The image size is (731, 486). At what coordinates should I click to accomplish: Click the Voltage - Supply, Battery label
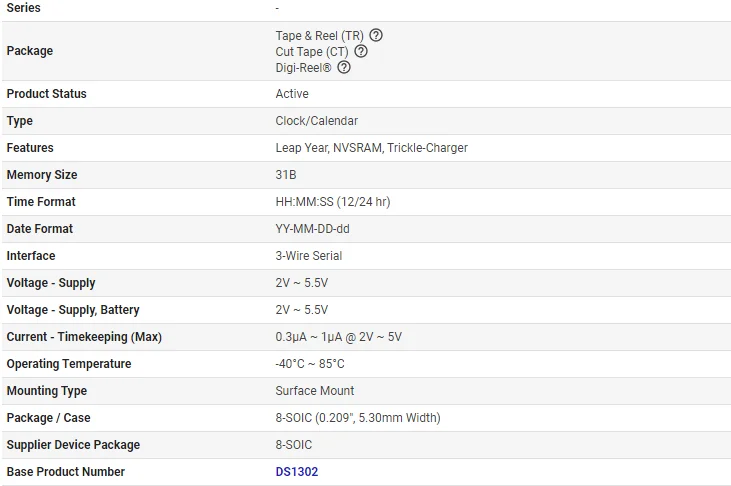pyautogui.click(x=73, y=310)
